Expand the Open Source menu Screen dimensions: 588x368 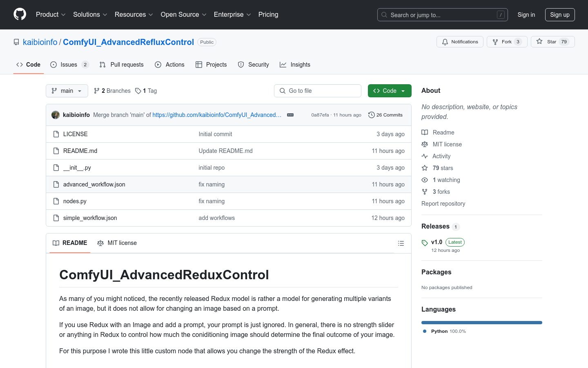point(184,14)
